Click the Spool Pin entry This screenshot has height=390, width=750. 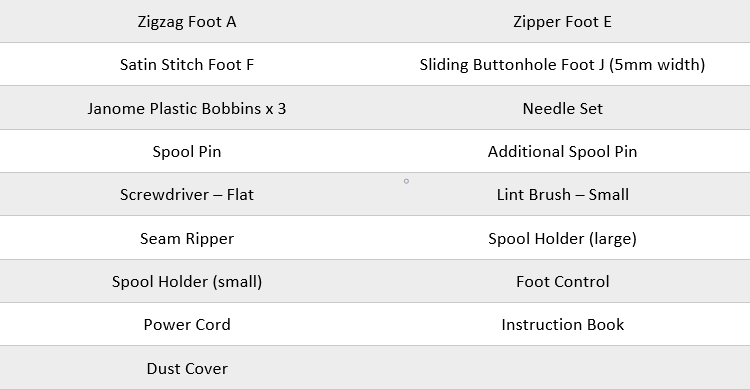(187, 152)
